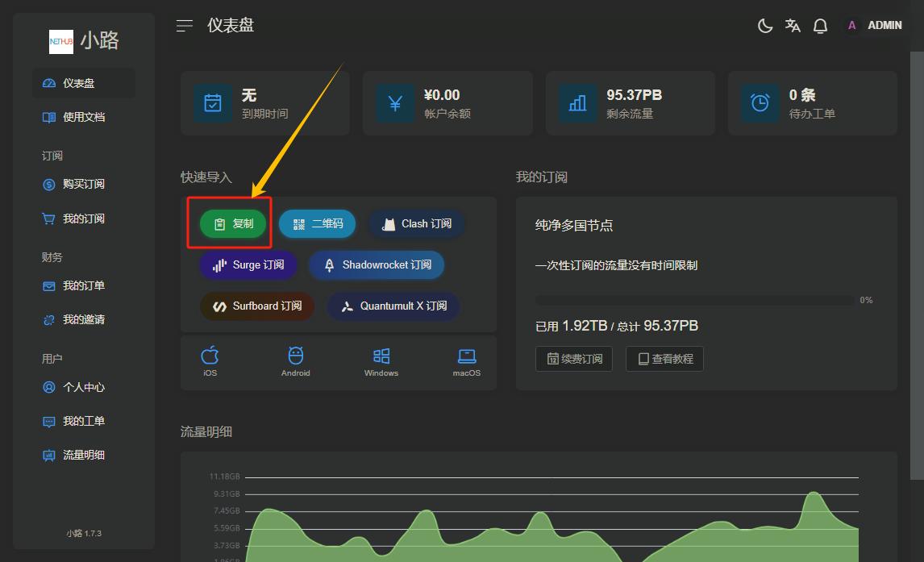Select the Windows client icon
This screenshot has height=562, width=924.
point(381,361)
